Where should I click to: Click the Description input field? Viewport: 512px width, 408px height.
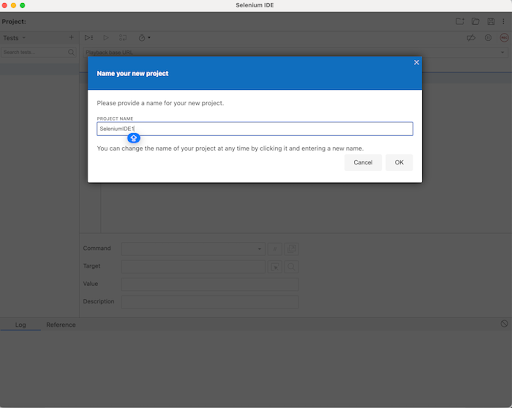tap(210, 302)
